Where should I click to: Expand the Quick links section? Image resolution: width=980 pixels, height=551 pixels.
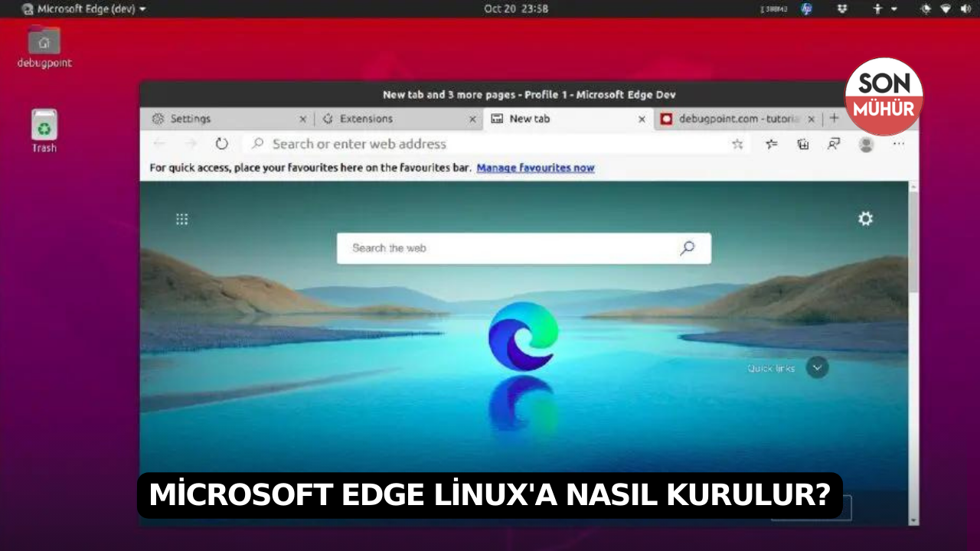pos(817,368)
